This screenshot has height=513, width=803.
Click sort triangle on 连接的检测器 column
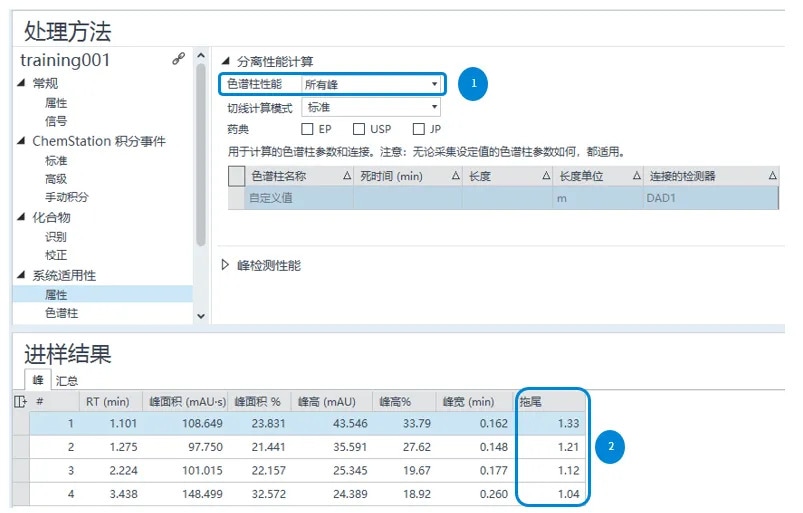tap(773, 176)
